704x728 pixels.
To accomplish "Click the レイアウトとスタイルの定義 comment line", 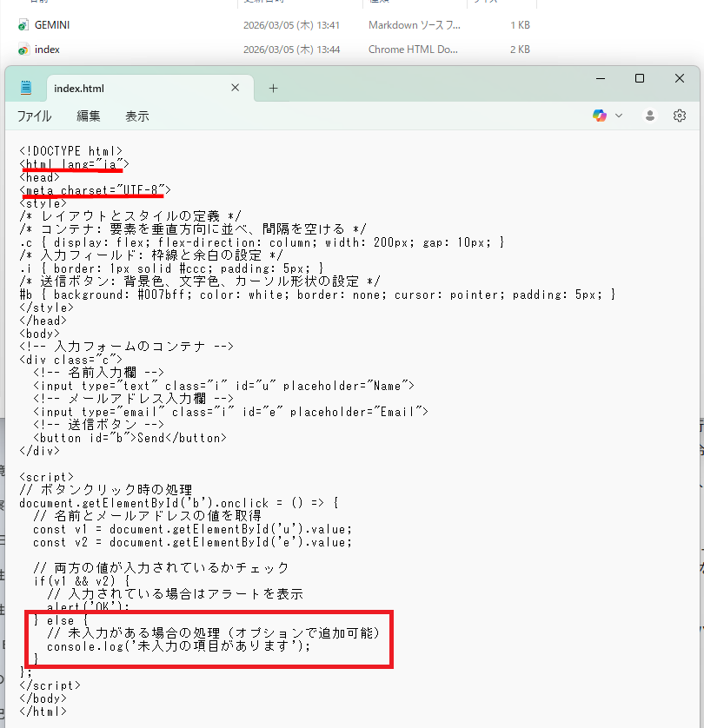I will point(130,216).
